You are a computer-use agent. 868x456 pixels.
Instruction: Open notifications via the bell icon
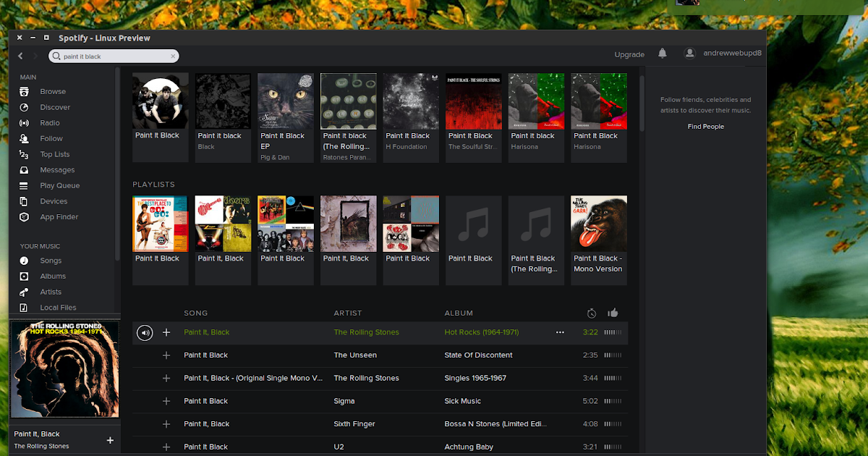(662, 54)
